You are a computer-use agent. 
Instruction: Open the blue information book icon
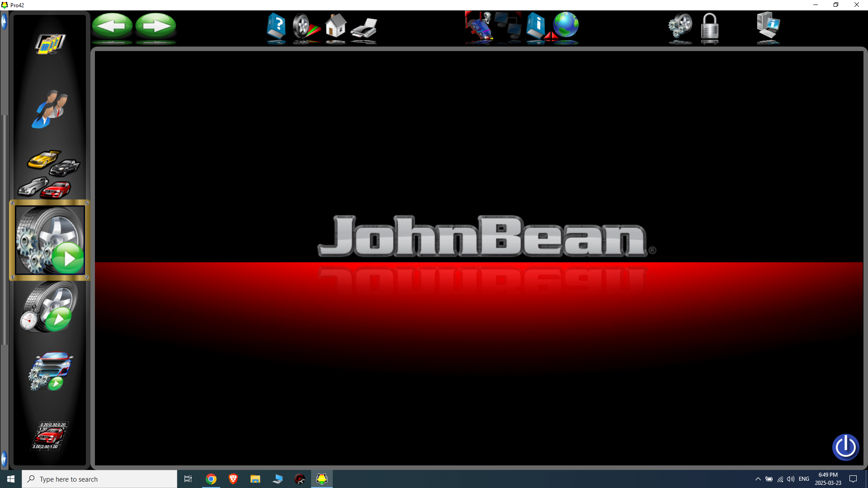click(x=536, y=26)
